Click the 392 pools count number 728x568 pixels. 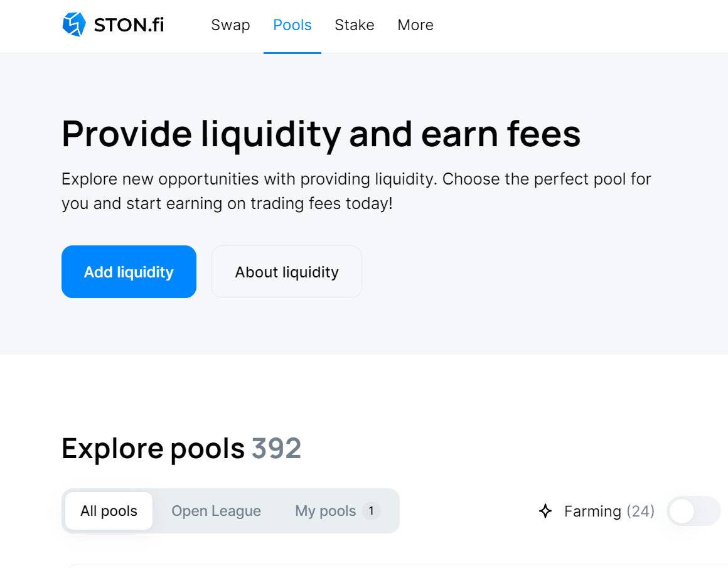(x=276, y=448)
